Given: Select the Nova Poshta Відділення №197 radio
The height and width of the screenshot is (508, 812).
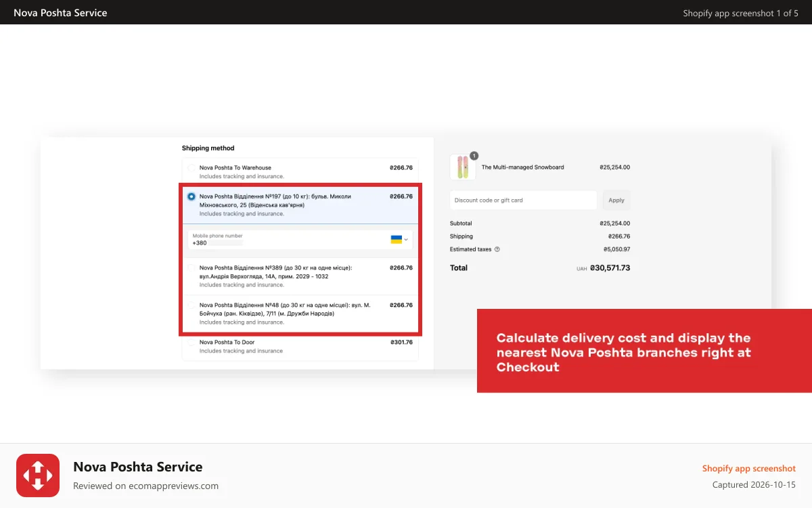Looking at the screenshot, I should 191,196.
